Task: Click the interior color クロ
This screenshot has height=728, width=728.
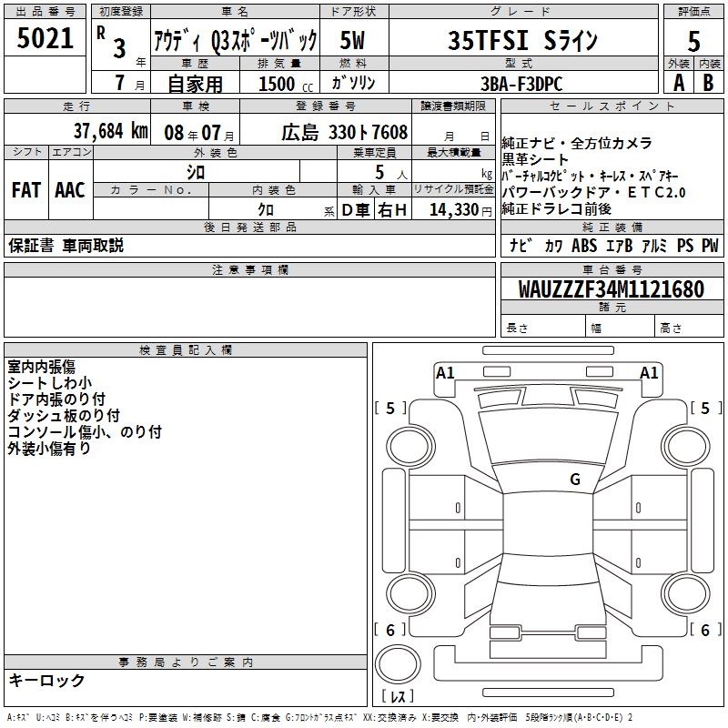Action: [x=266, y=210]
